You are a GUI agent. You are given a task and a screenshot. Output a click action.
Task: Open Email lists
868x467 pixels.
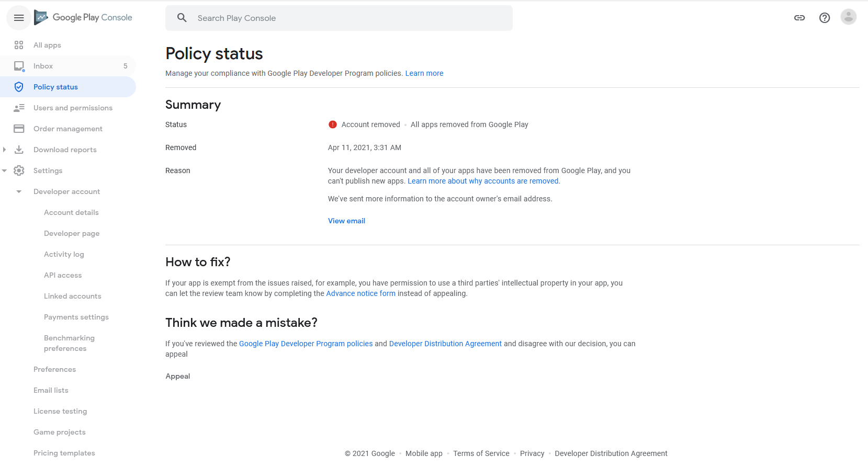(x=51, y=390)
